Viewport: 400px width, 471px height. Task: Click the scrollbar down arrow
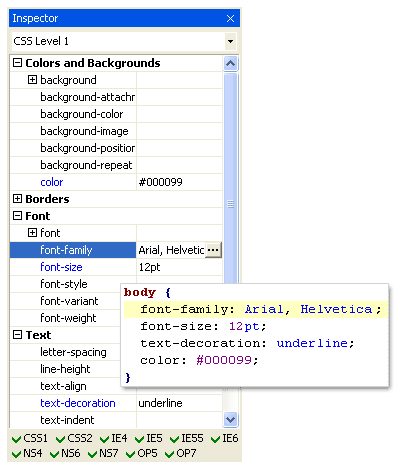[231, 419]
